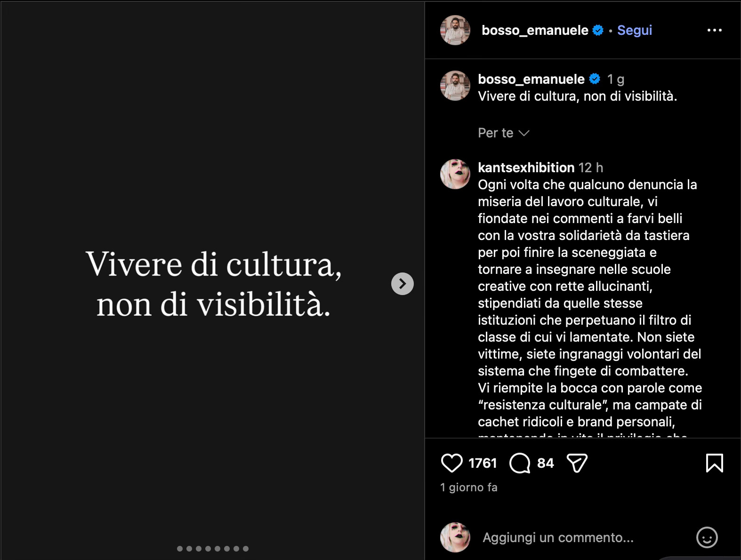
Task: Click caption author bosso_emanuele username
Action: (x=531, y=79)
